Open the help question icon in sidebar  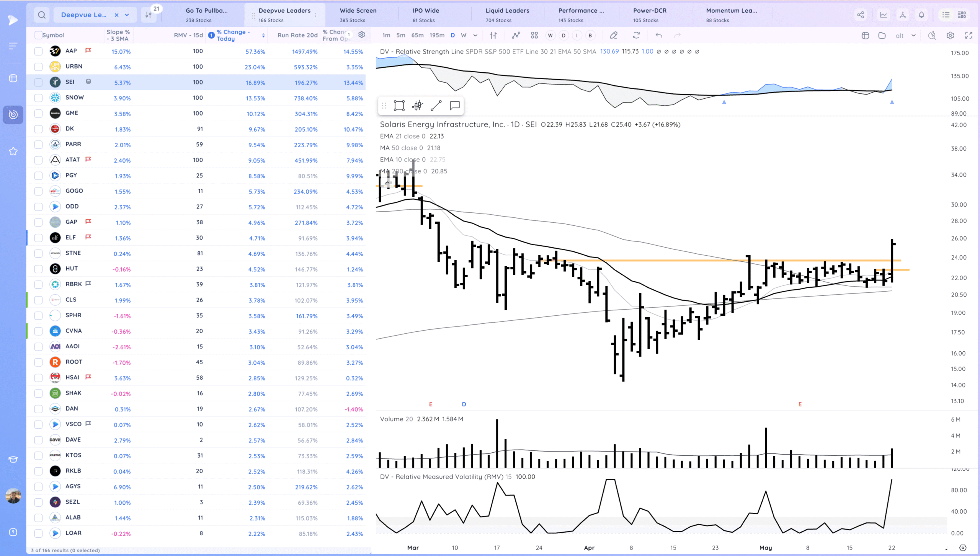point(13,532)
